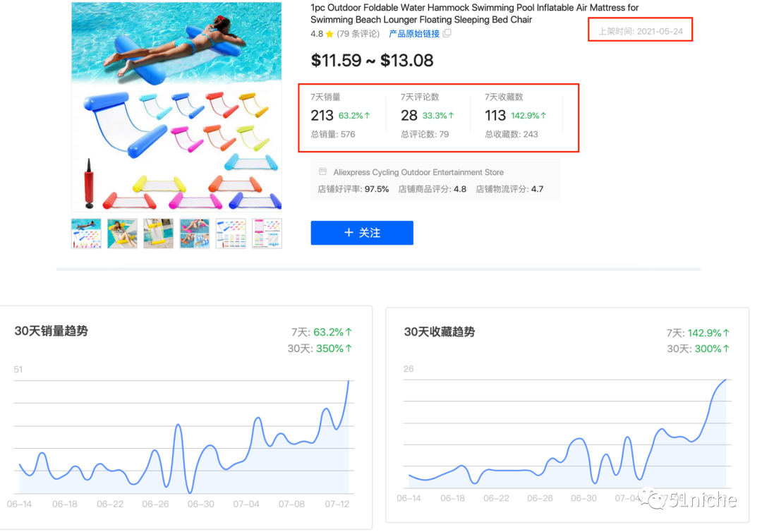Screen dimensions: 762x532
Task: Click the 7天收藏数 value 113
Action: (x=495, y=114)
